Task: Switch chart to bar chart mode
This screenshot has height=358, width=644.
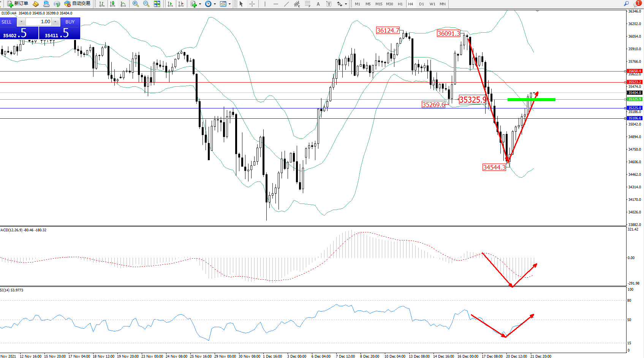Action: click(102, 4)
